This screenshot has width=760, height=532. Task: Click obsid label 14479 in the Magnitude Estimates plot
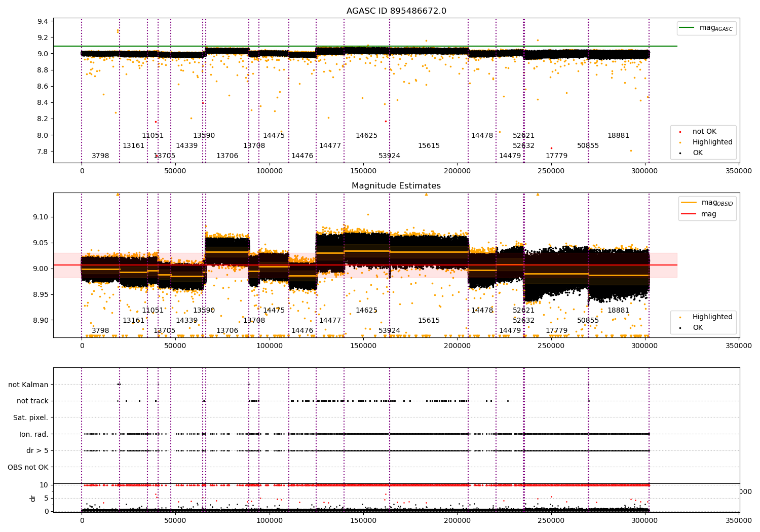510,330
